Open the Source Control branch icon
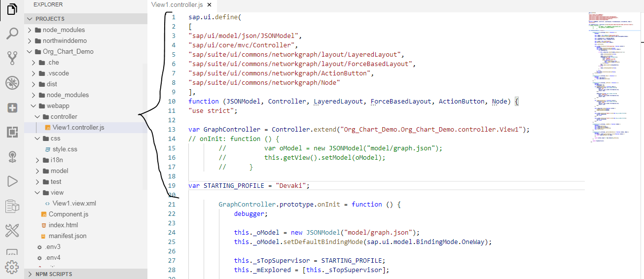 pos(12,58)
